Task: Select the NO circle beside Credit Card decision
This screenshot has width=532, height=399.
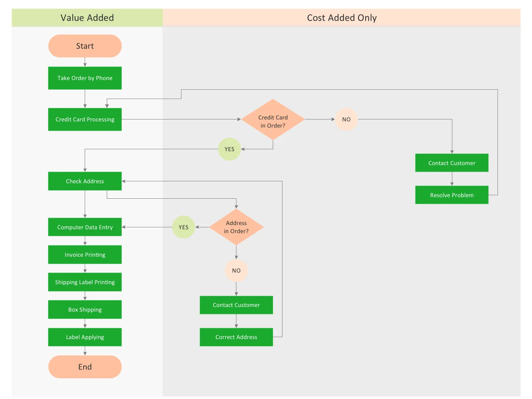Action: (346, 119)
